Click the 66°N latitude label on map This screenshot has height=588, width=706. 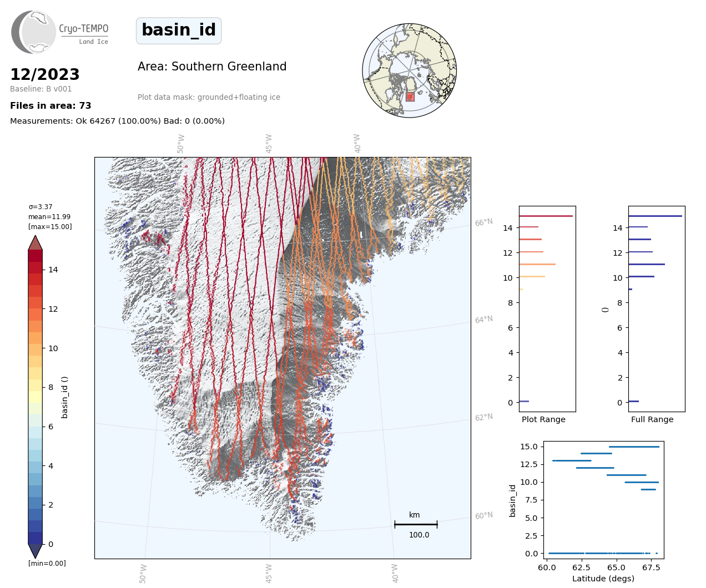pyautogui.click(x=483, y=222)
